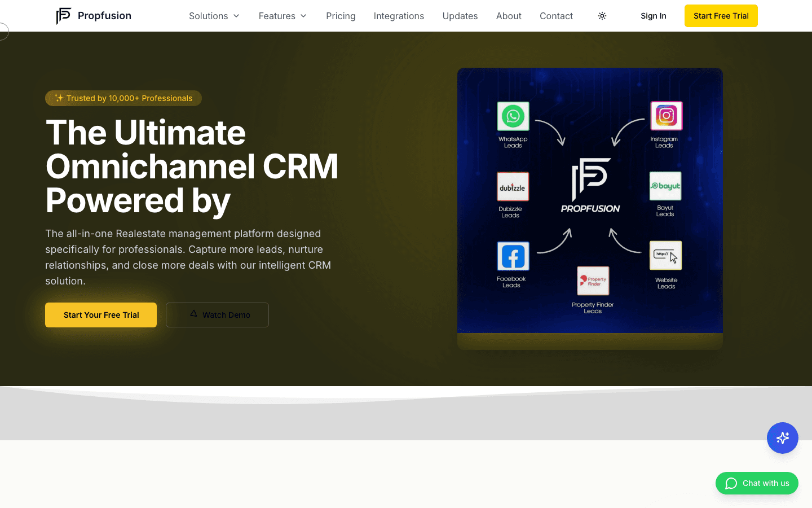The width and height of the screenshot is (812, 508).
Task: Toggle the light/dark theme sun icon
Action: 602,16
